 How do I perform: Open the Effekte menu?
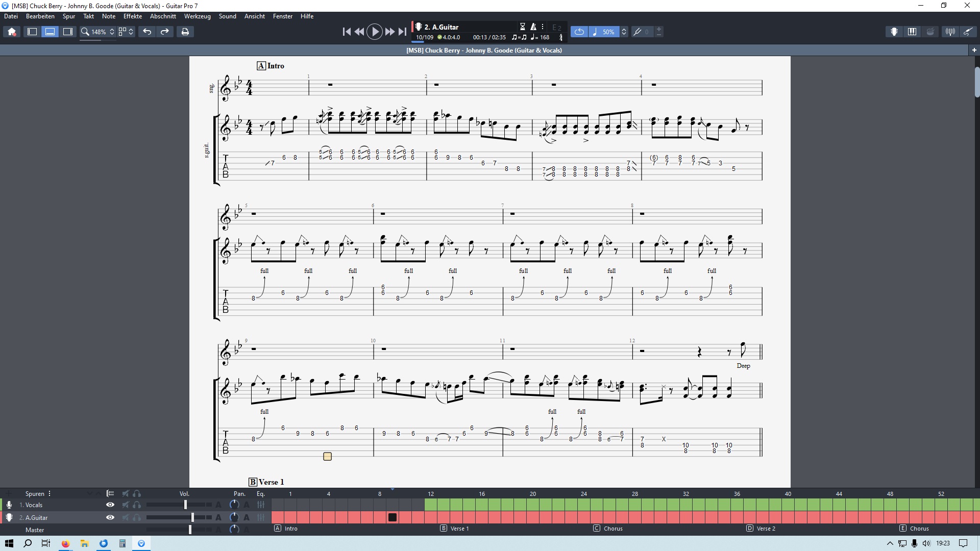[132, 16]
